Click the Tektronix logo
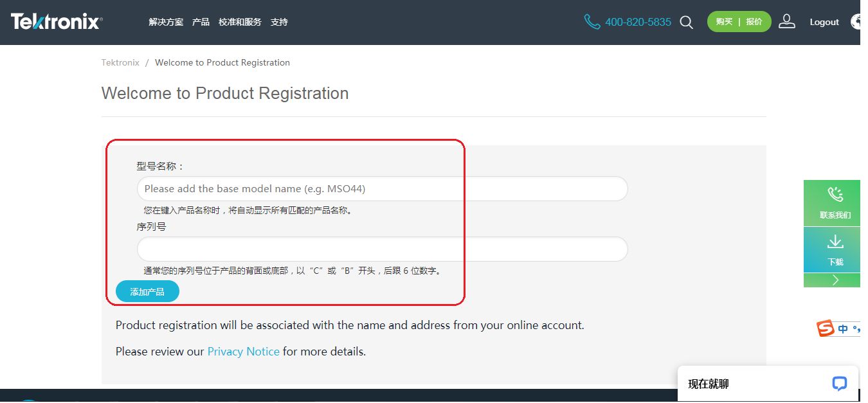868x403 pixels. click(x=57, y=22)
